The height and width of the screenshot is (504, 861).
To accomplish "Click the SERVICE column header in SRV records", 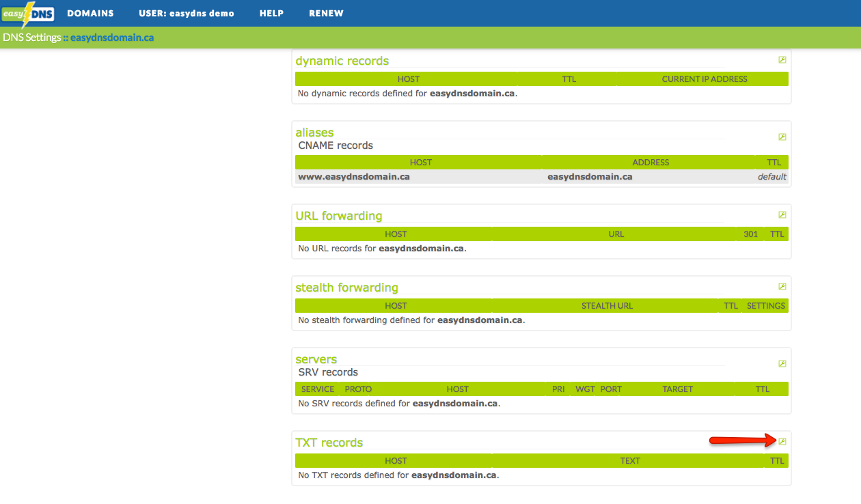I will (318, 389).
